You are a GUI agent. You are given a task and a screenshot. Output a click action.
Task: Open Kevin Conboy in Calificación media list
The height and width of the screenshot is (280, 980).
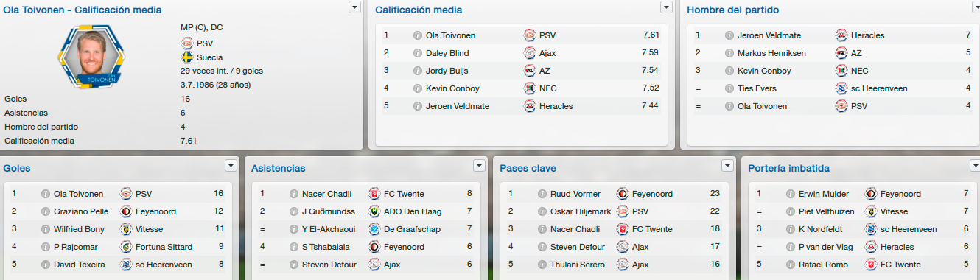click(x=452, y=88)
